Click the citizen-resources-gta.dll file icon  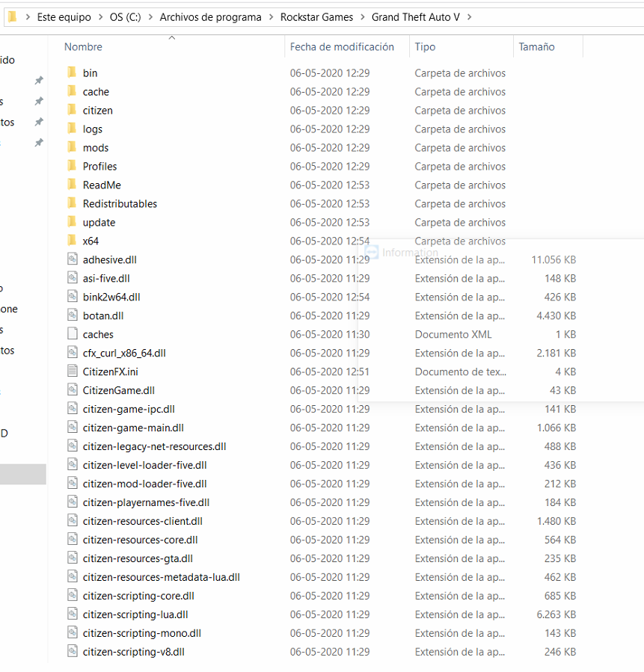(x=73, y=558)
